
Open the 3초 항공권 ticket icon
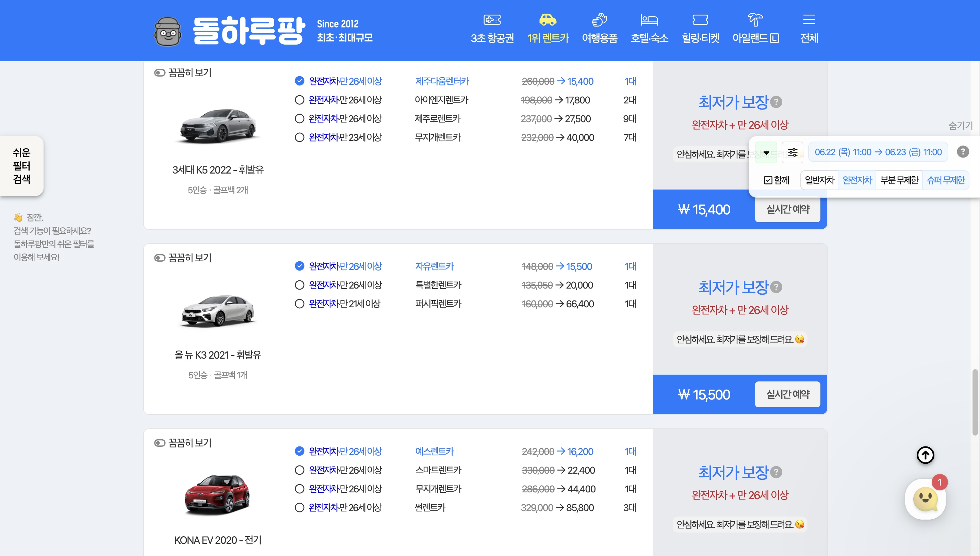pyautogui.click(x=492, y=19)
